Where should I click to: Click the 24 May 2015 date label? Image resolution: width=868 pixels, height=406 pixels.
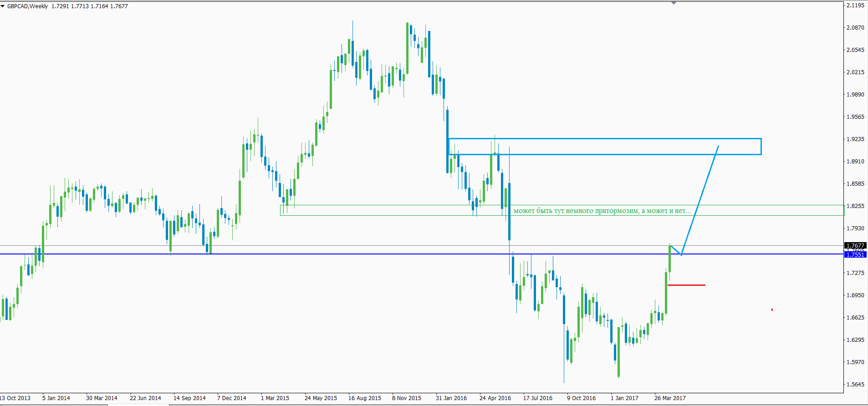321,398
